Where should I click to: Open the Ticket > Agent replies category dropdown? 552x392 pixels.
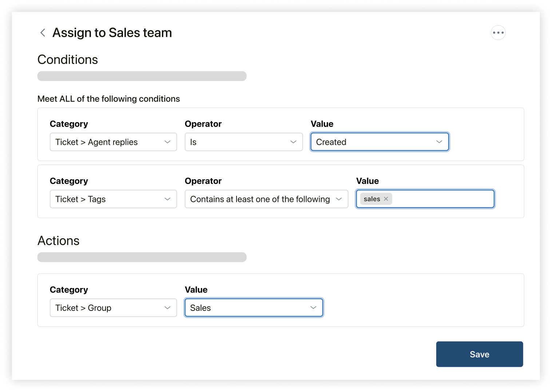113,142
